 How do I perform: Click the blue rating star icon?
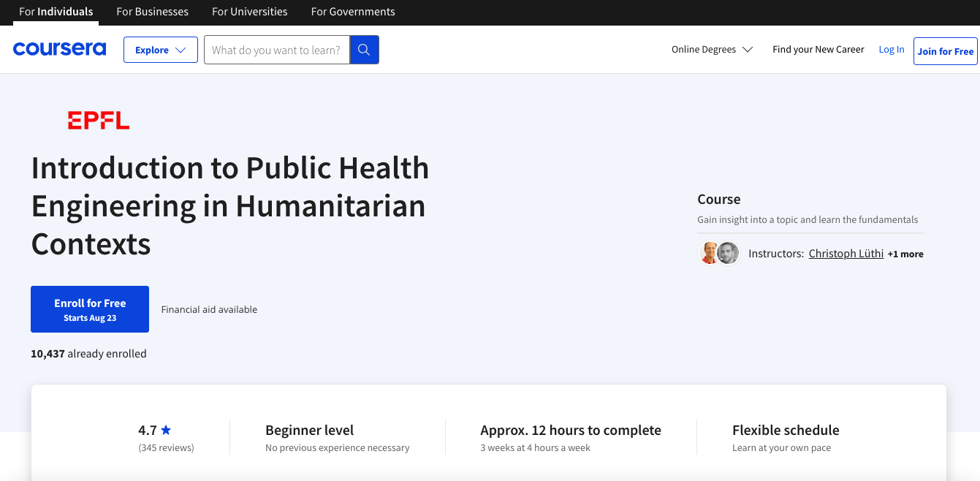pos(166,430)
